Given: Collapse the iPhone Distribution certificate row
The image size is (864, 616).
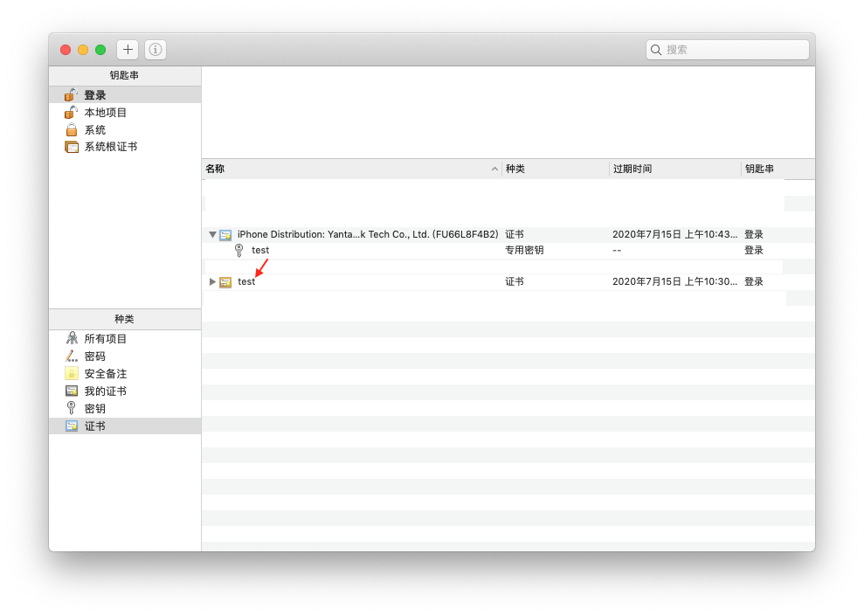Looking at the screenshot, I should point(212,234).
